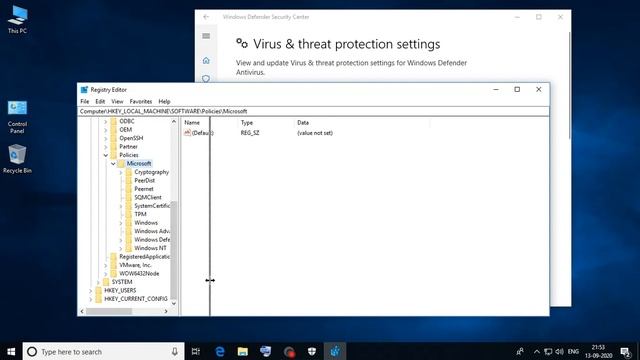Select Policies key in tree
Screen dimensions: 640x360
pyautogui.click(x=129, y=155)
